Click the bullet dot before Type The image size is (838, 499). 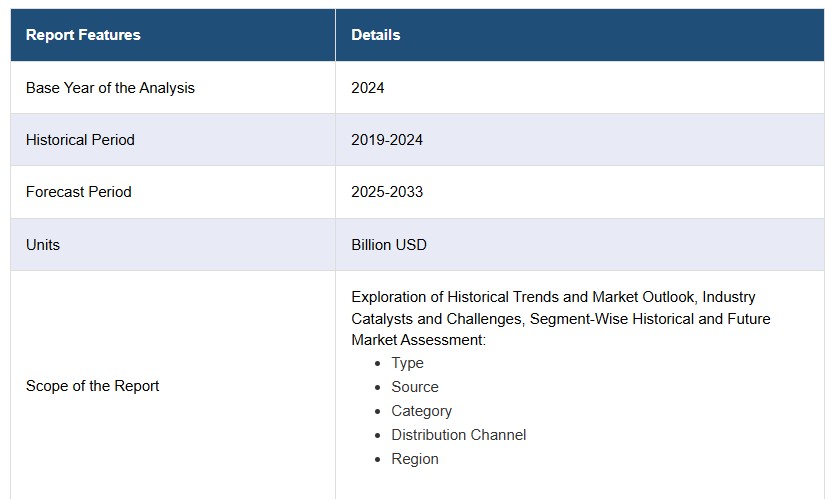point(378,363)
